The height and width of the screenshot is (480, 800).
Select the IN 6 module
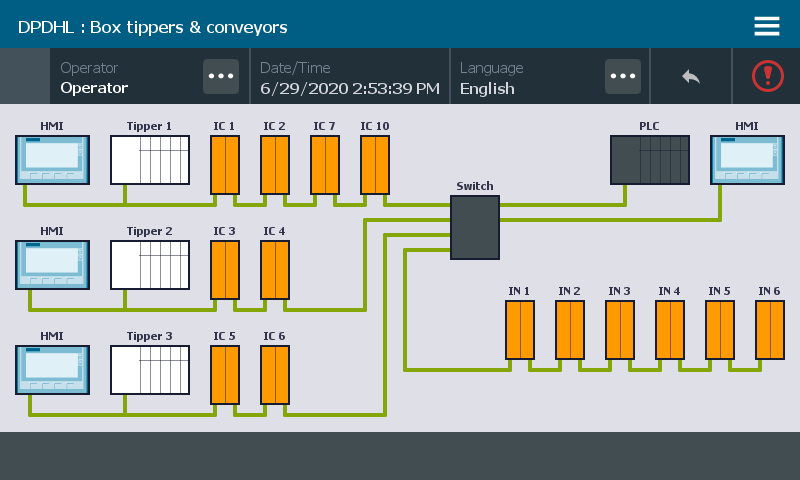click(770, 329)
